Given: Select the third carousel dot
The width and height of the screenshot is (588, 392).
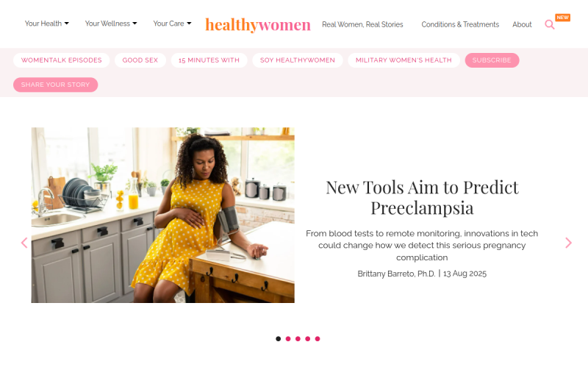Looking at the screenshot, I should [298, 339].
